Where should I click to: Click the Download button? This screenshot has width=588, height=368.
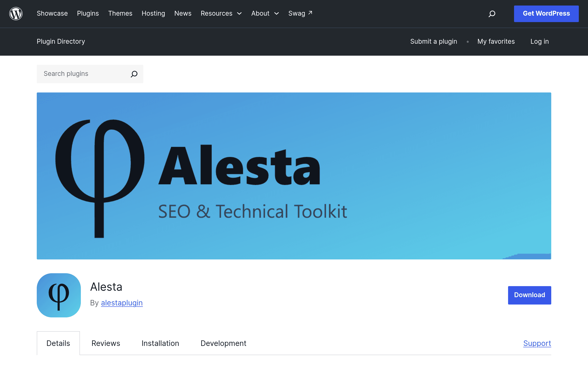tap(529, 295)
